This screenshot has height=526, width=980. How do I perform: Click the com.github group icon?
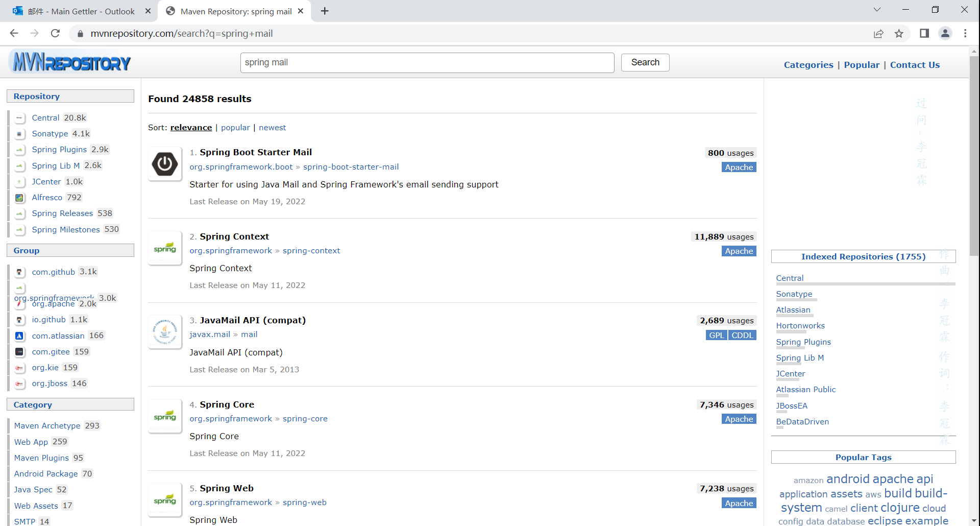(x=19, y=272)
